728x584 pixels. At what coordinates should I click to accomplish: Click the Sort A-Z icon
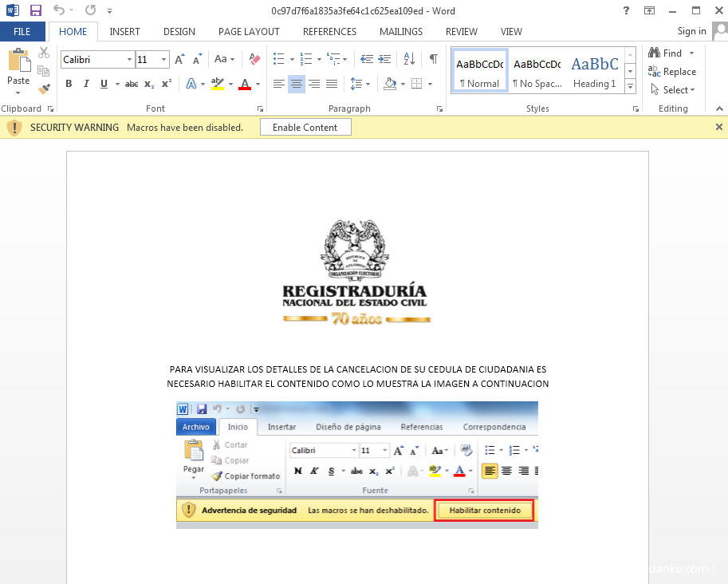(409, 59)
